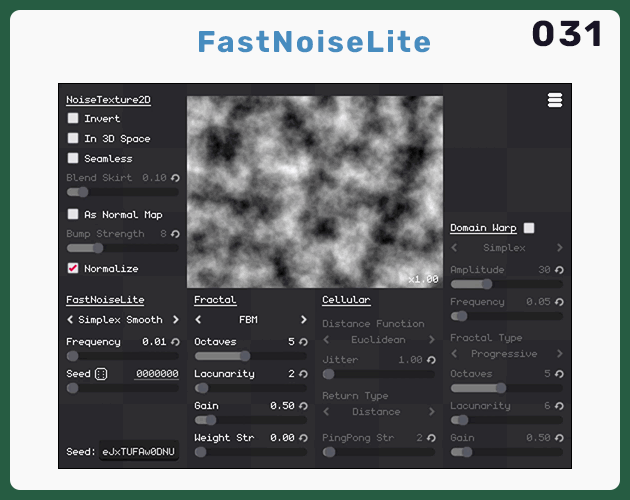Click the Domain Warp section heading
This screenshot has height=500, width=630.
pos(483,228)
